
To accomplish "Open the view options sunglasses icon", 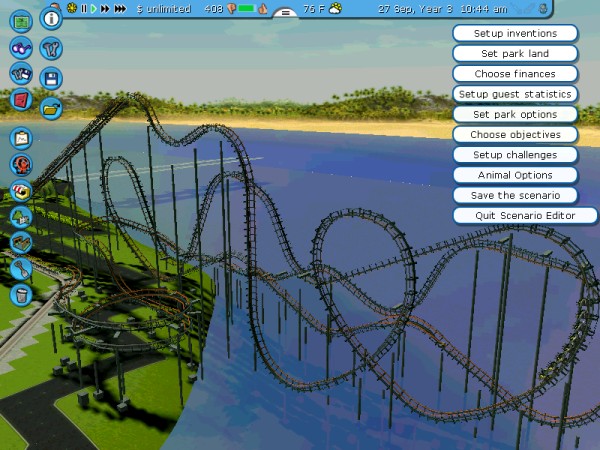I will pyautogui.click(x=21, y=48).
